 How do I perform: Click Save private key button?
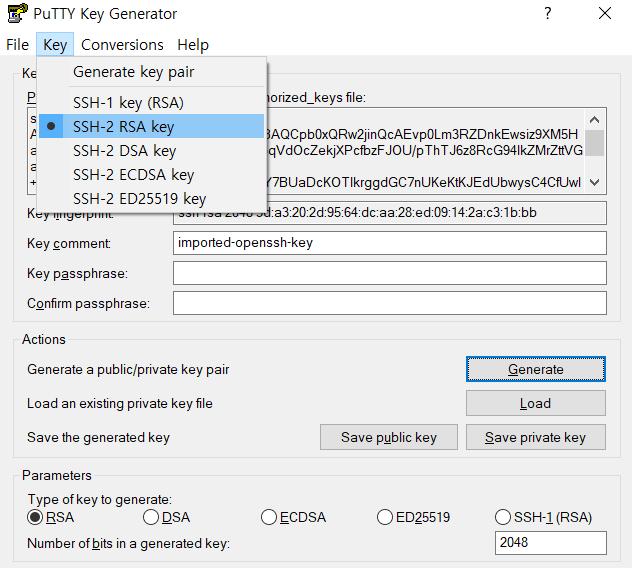click(x=536, y=437)
